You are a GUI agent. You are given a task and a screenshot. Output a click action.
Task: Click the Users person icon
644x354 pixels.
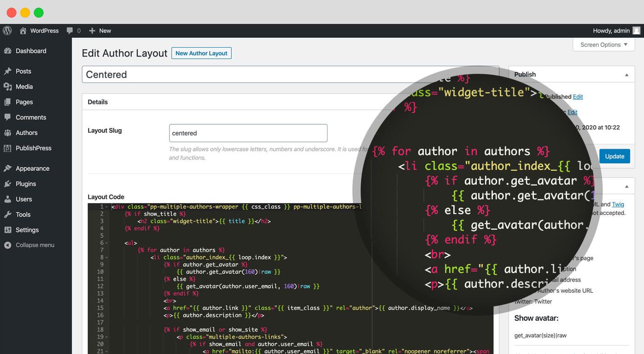pos(7,199)
